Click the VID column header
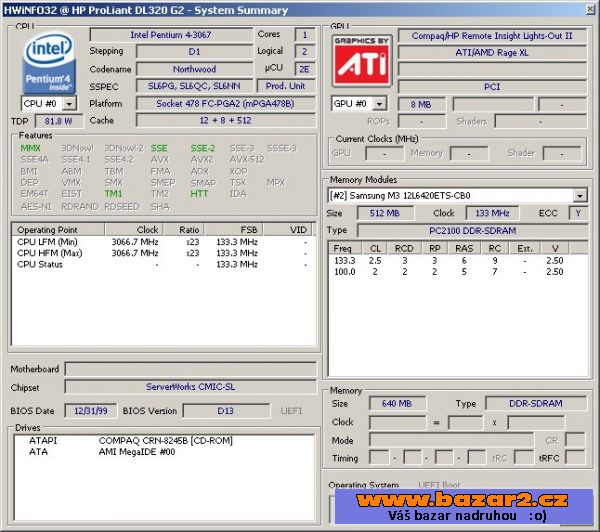The width and height of the screenshot is (600, 532). [288, 230]
